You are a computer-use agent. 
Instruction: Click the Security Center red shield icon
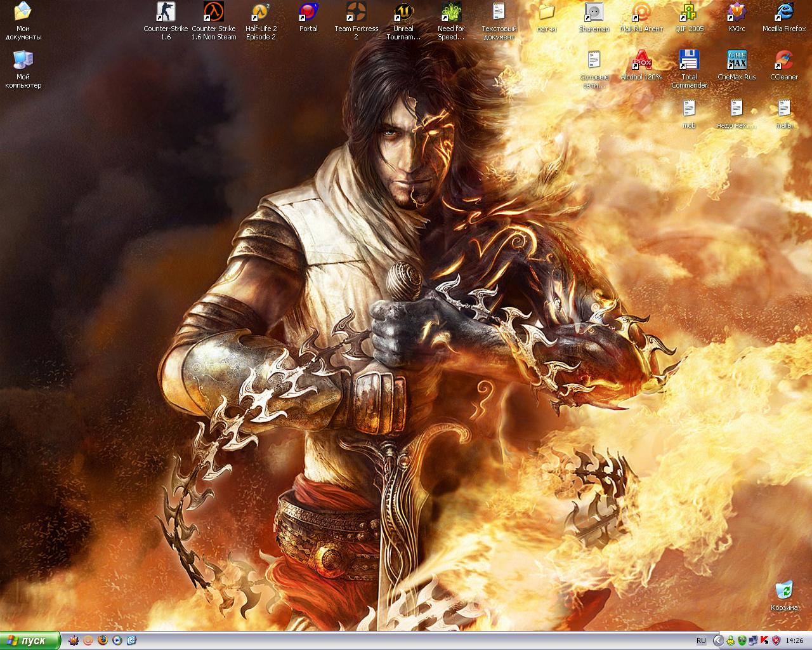pos(775,640)
